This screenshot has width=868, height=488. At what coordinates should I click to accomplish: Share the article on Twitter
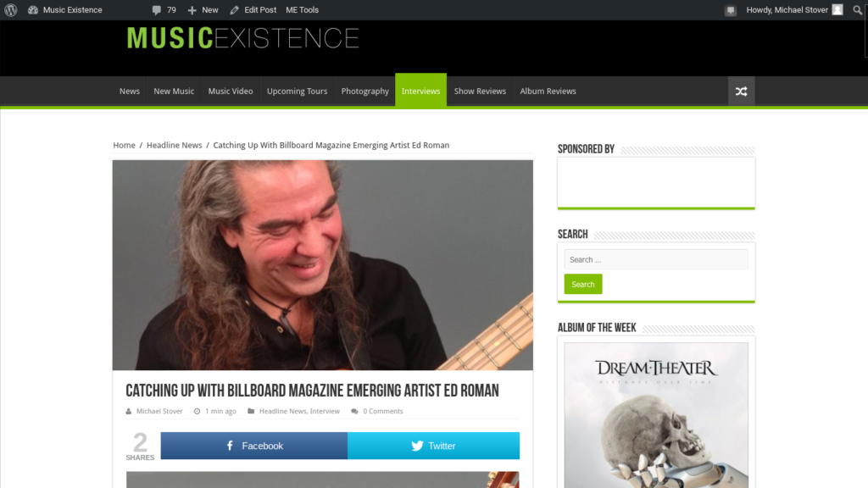coord(433,446)
